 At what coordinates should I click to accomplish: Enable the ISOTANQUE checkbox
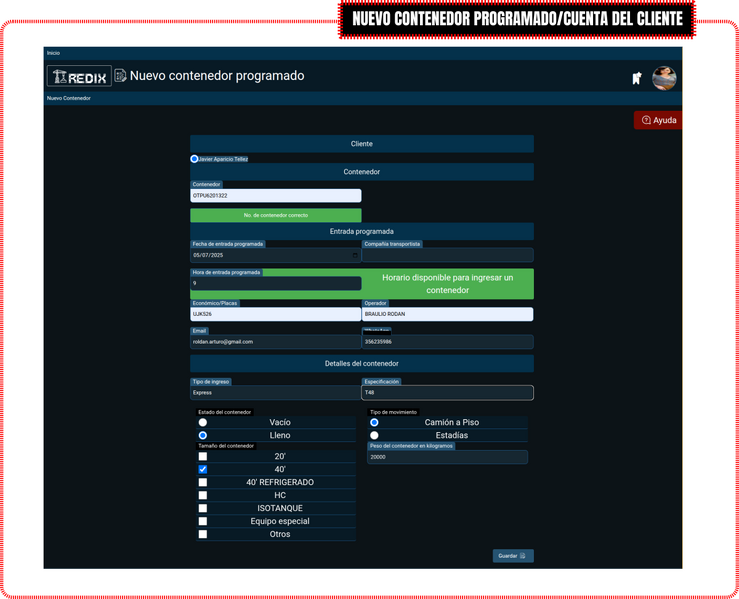pyautogui.click(x=203, y=508)
